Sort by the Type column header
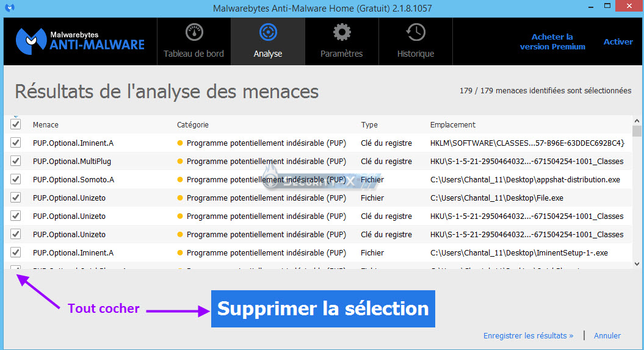This screenshot has height=350, width=644. 369,125
